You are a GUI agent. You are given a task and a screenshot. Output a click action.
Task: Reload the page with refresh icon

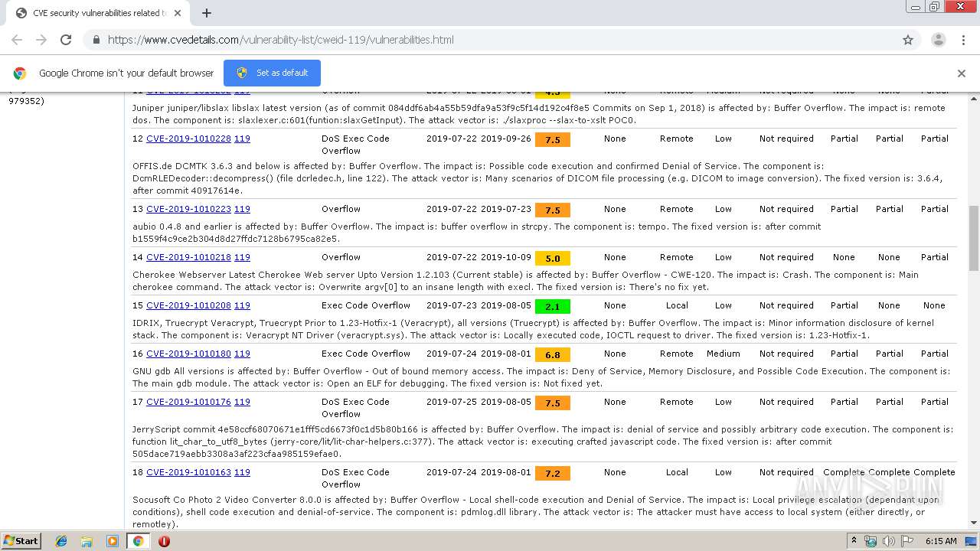coord(66,40)
